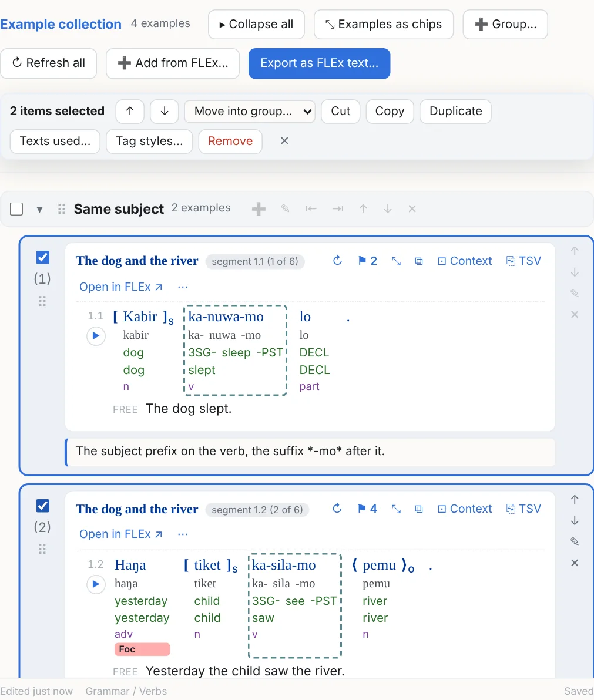Play audio for line 1.1

[96, 336]
